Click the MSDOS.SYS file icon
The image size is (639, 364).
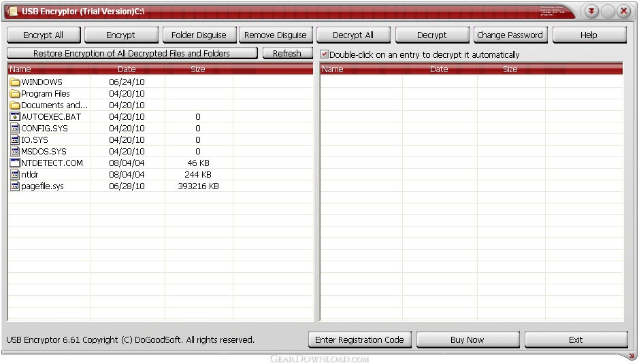point(15,151)
